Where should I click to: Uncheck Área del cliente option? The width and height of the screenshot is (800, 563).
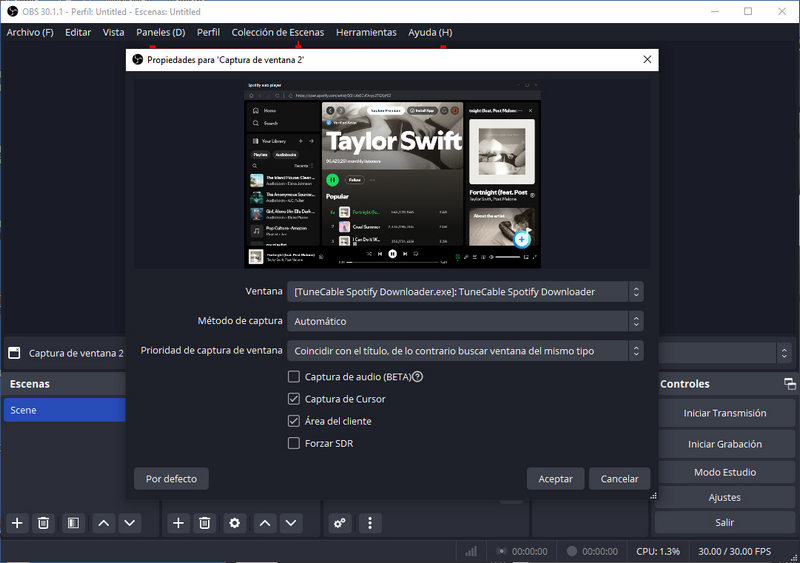coord(294,421)
